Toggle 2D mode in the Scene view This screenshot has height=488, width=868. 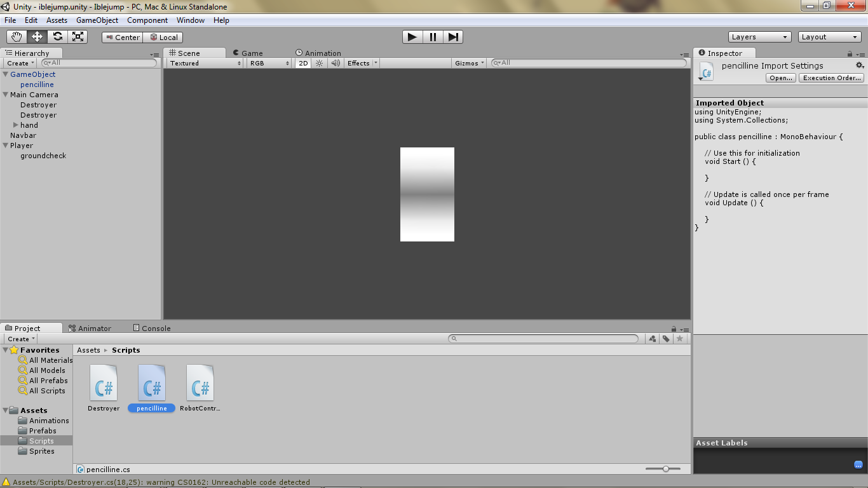point(303,63)
